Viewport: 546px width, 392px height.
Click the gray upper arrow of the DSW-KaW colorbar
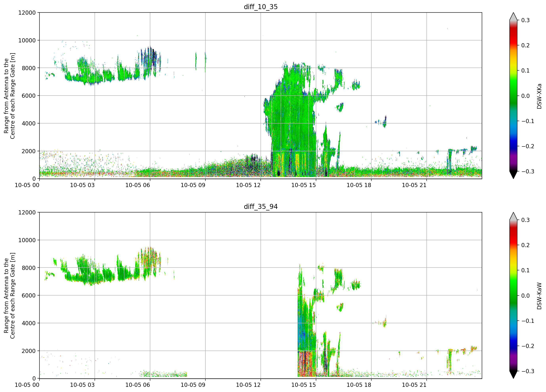[x=513, y=217]
